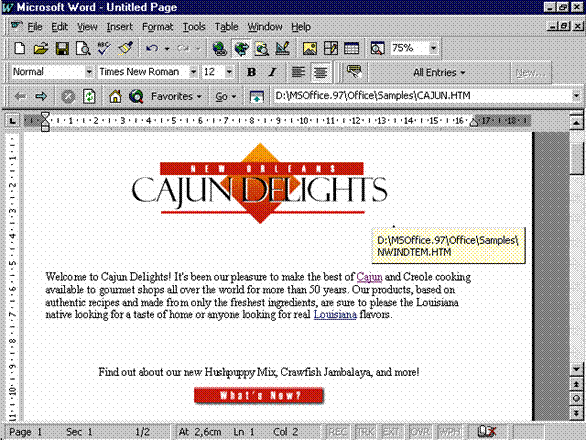The height and width of the screenshot is (440, 586).
Task: Follow the Cajun hyperlink
Action: point(369,277)
